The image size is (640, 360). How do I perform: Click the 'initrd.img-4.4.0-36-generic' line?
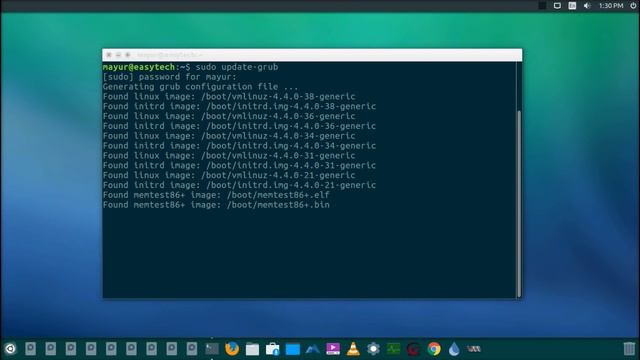239,126
